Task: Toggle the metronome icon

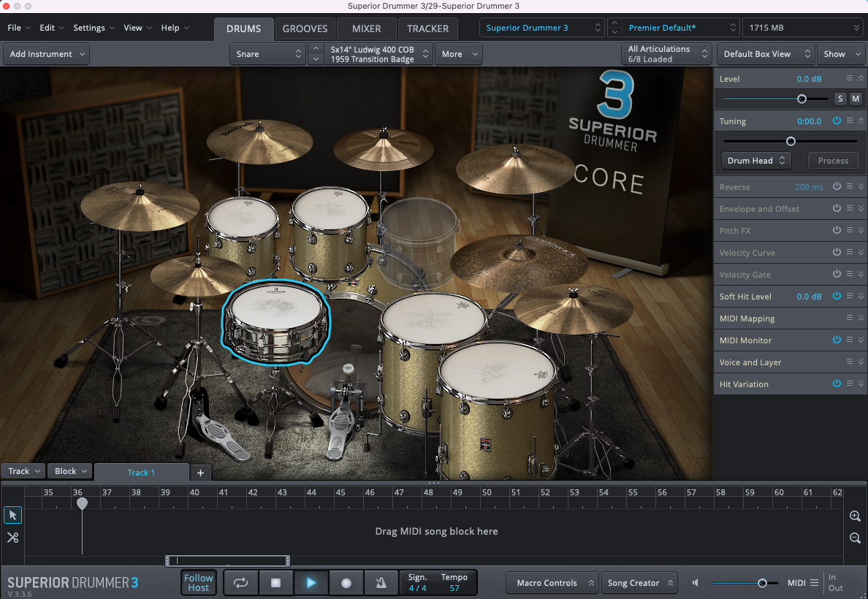Action: coord(381,582)
